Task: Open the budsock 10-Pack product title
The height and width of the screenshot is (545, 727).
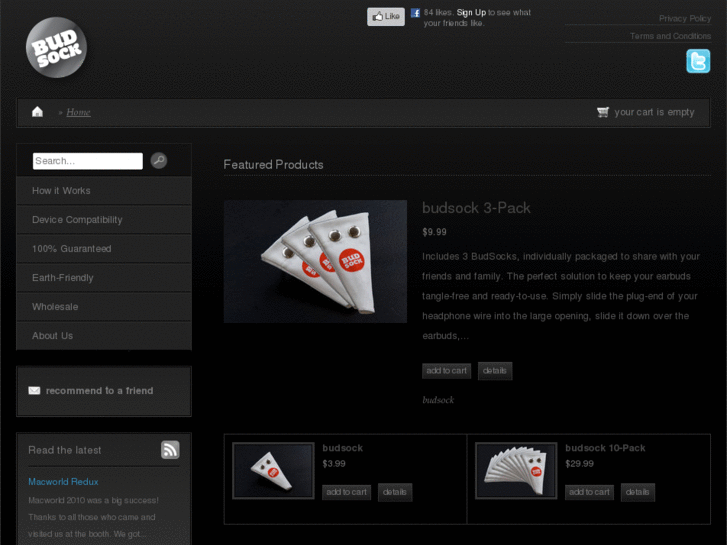Action: (x=605, y=448)
